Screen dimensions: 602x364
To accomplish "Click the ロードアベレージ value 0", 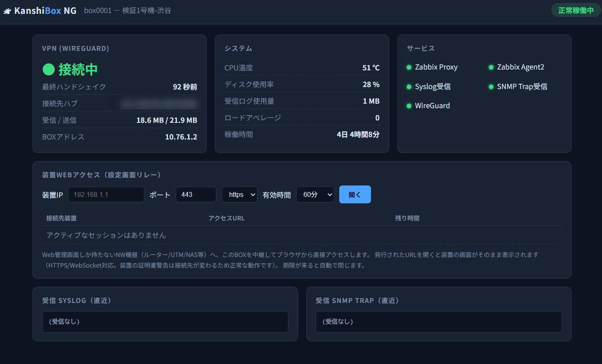I will (377, 118).
